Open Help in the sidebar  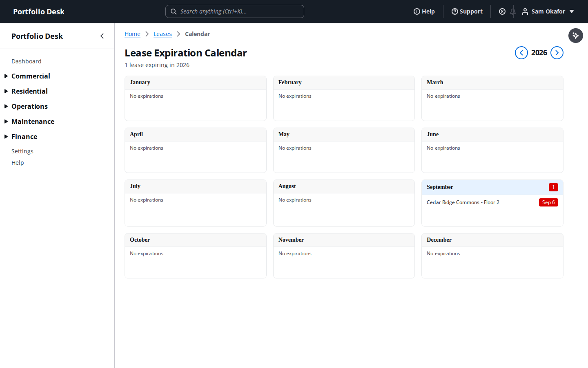[18, 163]
